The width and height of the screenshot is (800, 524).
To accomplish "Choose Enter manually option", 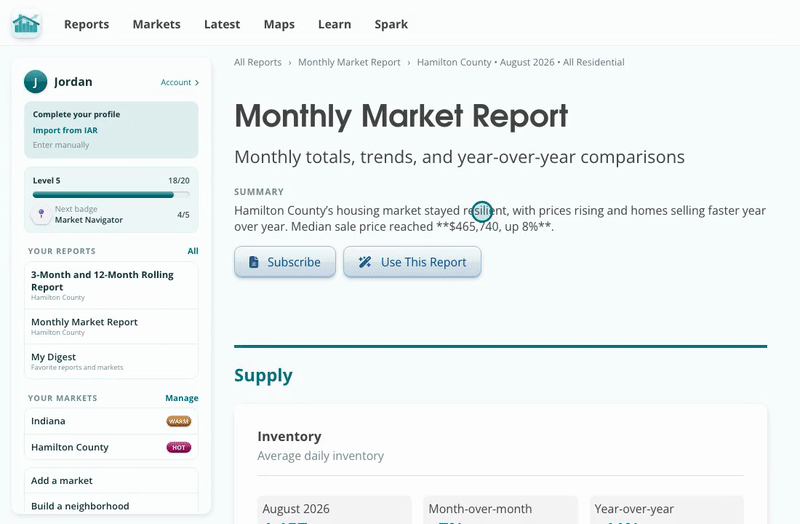I will (61, 145).
